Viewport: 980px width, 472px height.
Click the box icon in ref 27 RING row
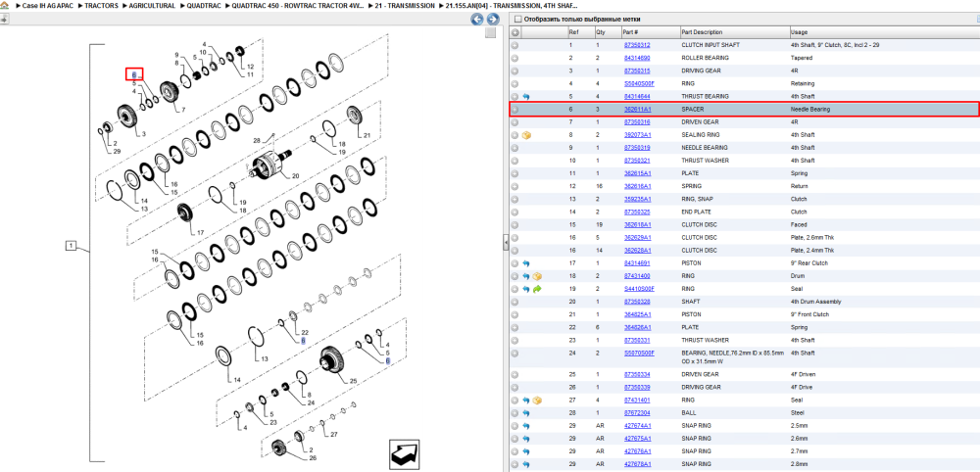[537, 401]
